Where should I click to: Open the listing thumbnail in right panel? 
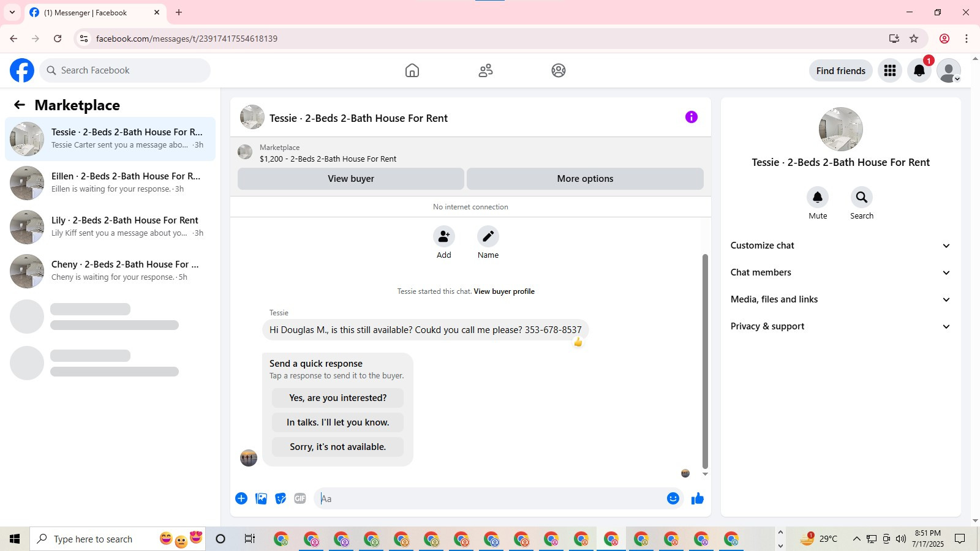coord(841,129)
